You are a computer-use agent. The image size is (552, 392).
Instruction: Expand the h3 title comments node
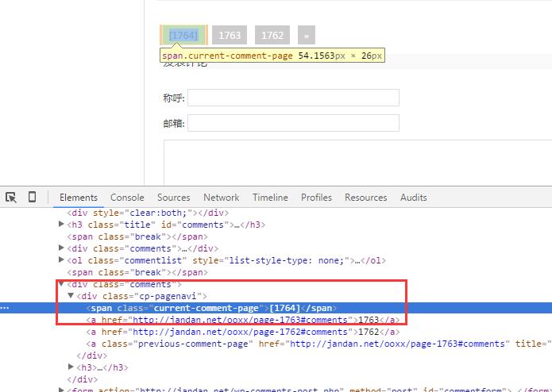61,224
